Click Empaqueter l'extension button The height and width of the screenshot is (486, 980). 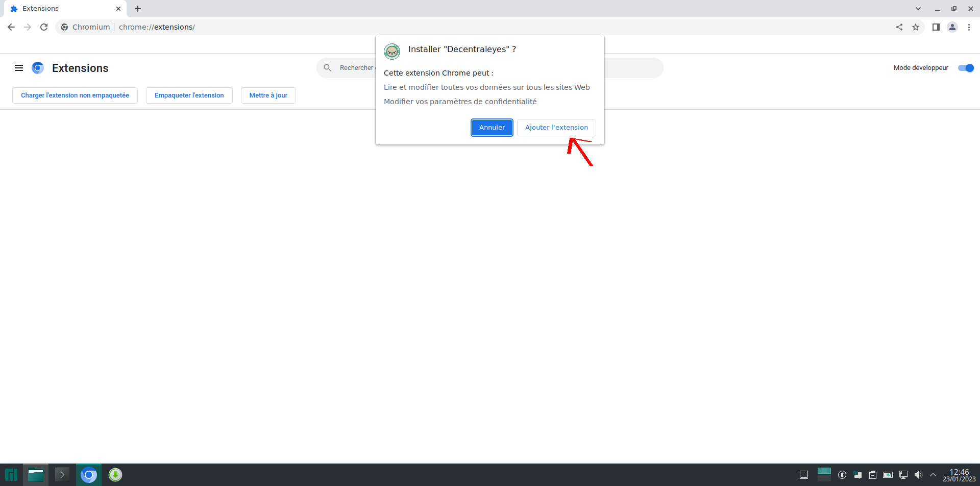tap(189, 95)
